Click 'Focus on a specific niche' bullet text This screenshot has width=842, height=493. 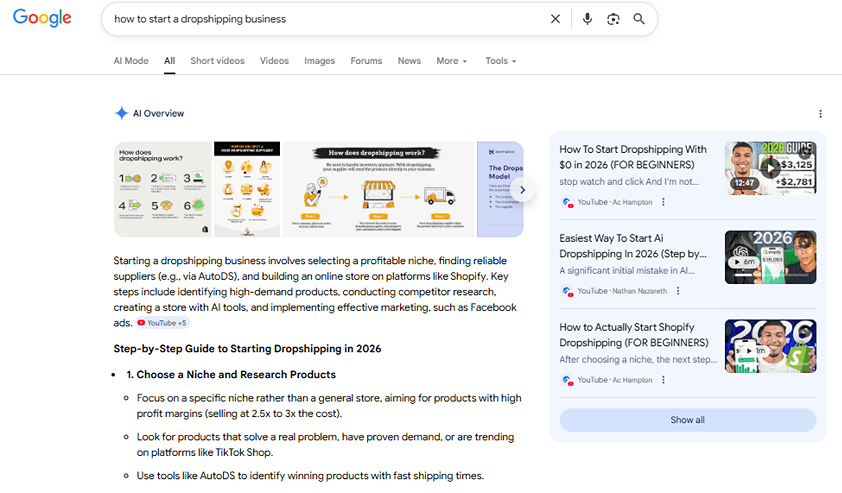pos(329,405)
